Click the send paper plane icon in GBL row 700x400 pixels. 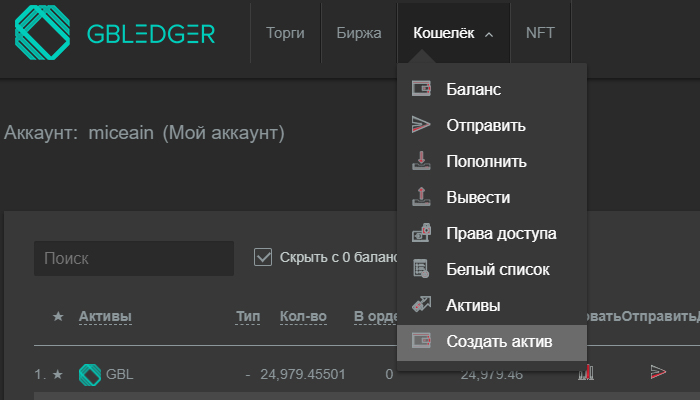pyautogui.click(x=658, y=371)
